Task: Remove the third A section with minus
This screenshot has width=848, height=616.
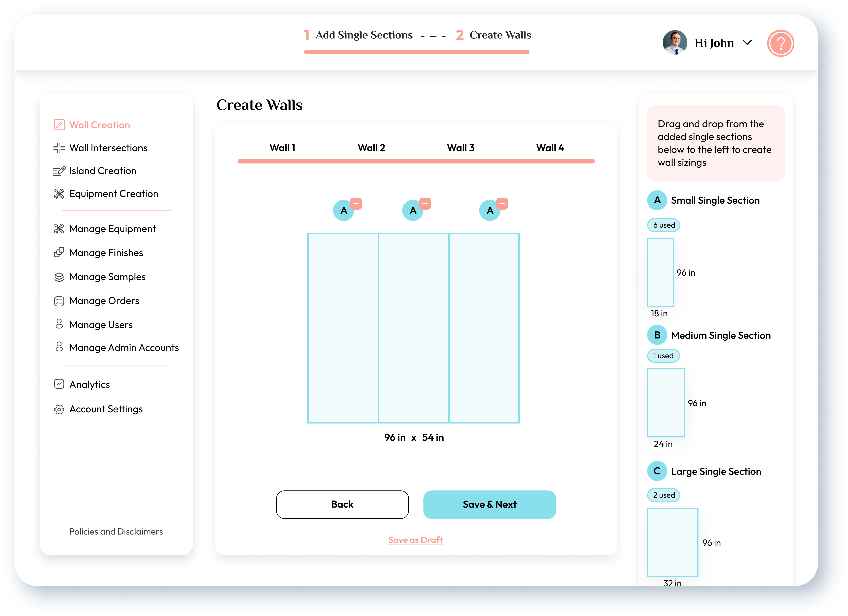Action: 502,204
